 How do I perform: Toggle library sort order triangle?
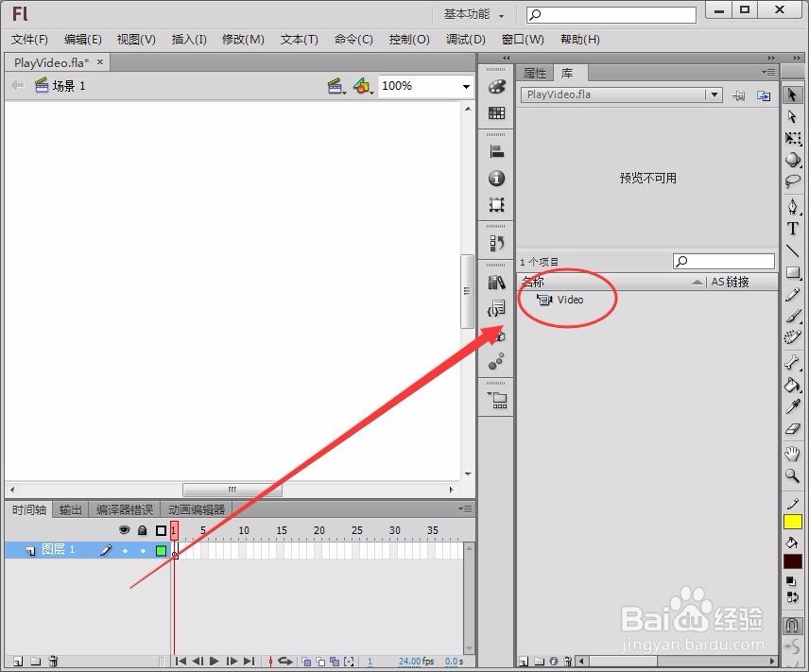tap(697, 282)
